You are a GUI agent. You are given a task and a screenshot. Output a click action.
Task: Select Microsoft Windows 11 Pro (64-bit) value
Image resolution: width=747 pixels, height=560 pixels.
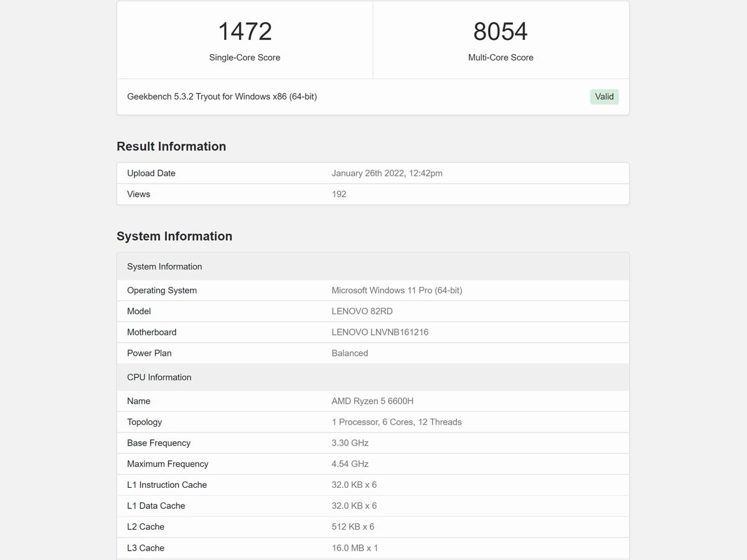(x=397, y=290)
